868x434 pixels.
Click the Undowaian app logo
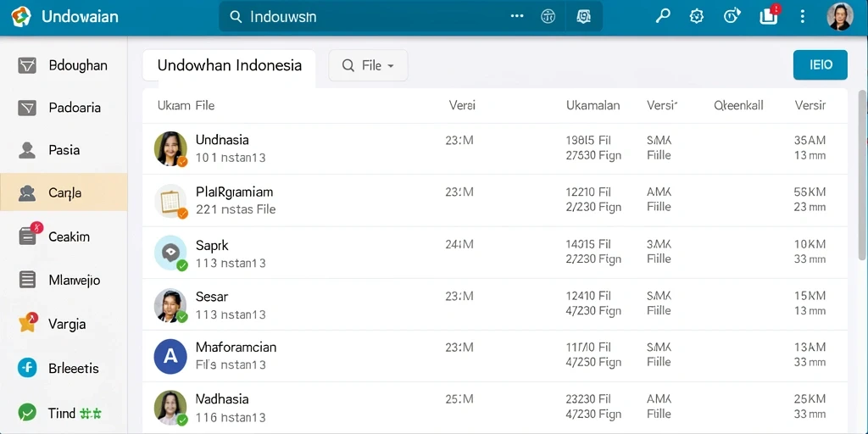click(21, 17)
